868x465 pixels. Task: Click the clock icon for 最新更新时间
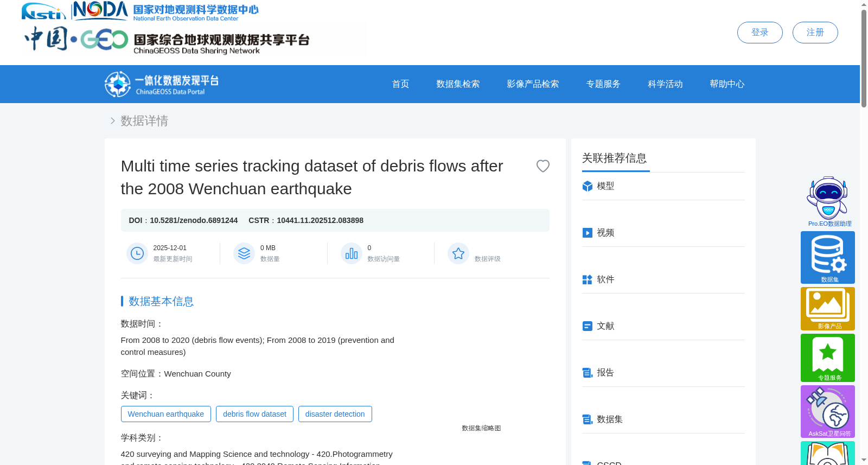(x=137, y=253)
